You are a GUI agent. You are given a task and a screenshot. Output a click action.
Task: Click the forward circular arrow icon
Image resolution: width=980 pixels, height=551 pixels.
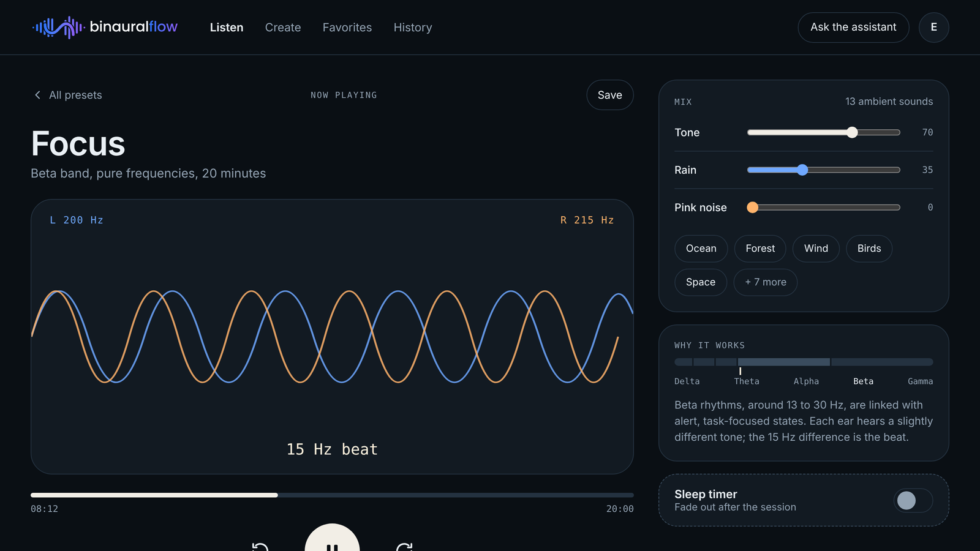click(404, 546)
